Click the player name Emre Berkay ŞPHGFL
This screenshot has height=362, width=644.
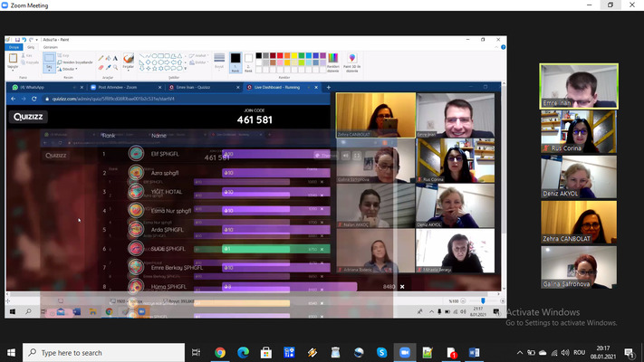pos(177,268)
